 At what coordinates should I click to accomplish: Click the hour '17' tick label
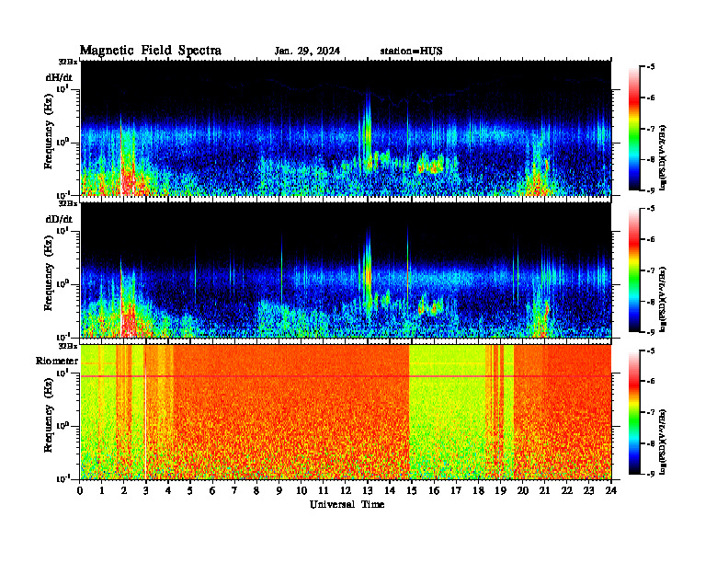pos(456,490)
